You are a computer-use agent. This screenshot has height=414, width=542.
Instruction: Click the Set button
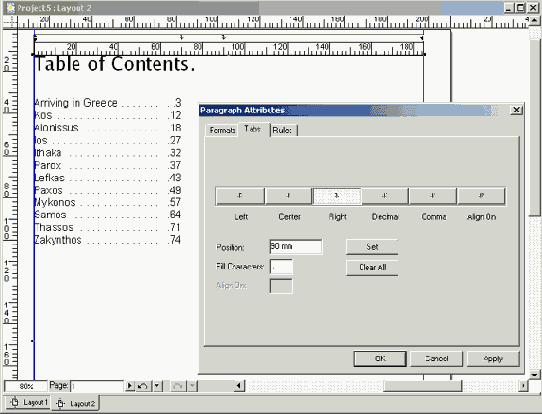(372, 247)
